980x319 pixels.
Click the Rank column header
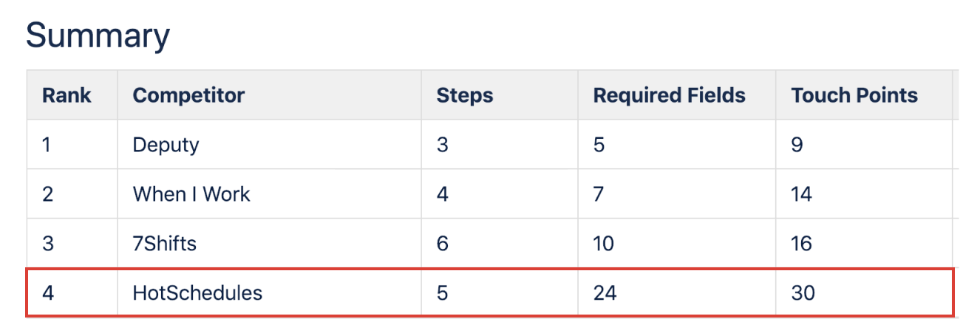(67, 95)
